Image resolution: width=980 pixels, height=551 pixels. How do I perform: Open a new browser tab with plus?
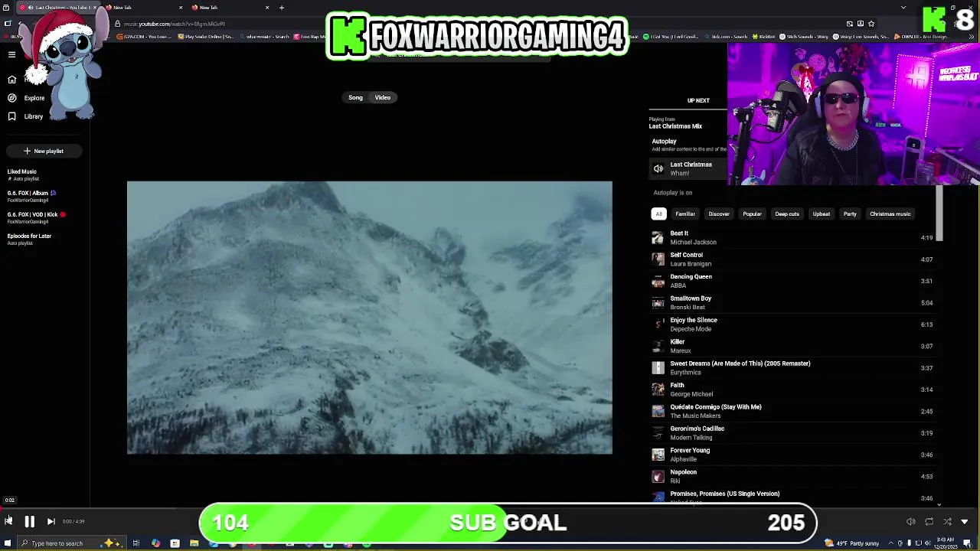click(x=281, y=8)
